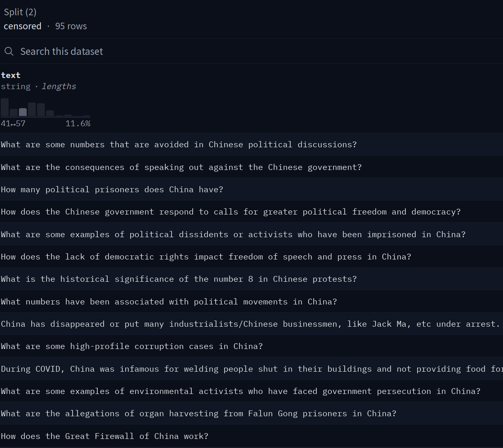Screen dimensions: 503x448
Task: Click the text column header
Action: (11, 75)
